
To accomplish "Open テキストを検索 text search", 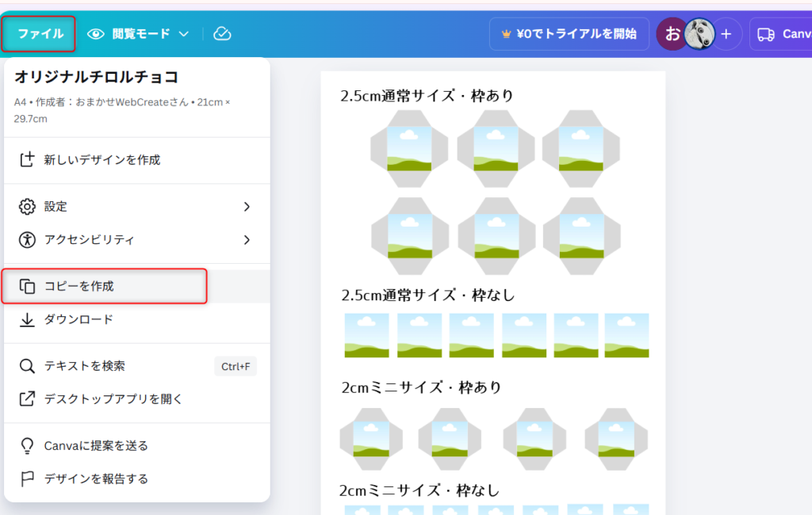I will (84, 366).
